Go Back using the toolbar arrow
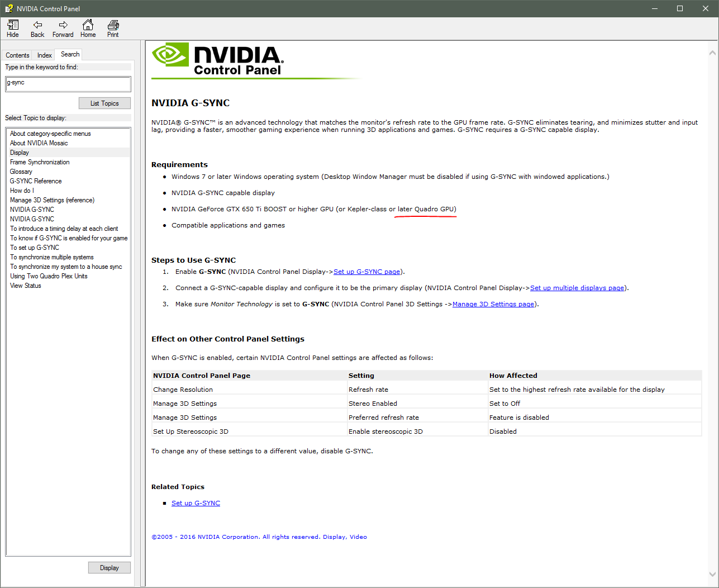The height and width of the screenshot is (588, 719). (x=37, y=29)
